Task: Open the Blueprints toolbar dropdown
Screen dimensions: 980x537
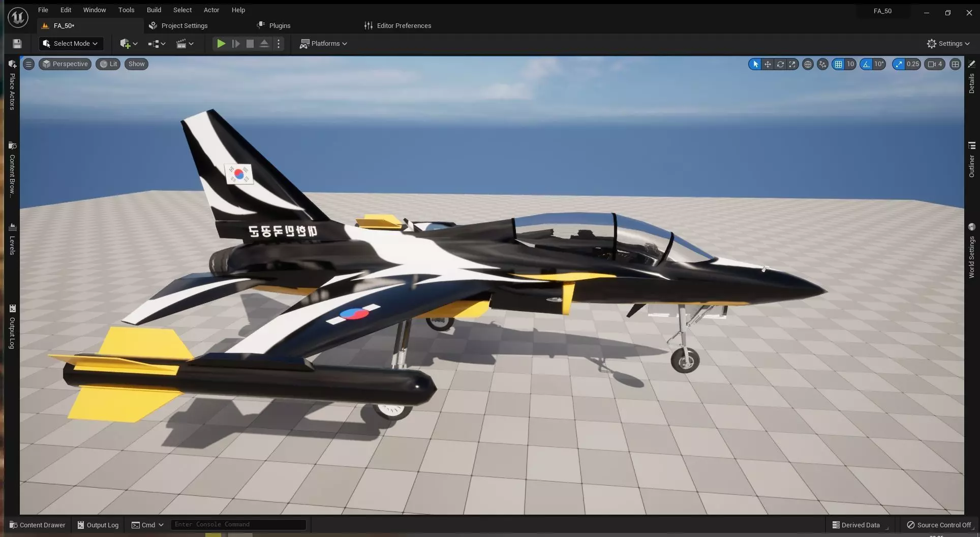Action: click(x=157, y=44)
